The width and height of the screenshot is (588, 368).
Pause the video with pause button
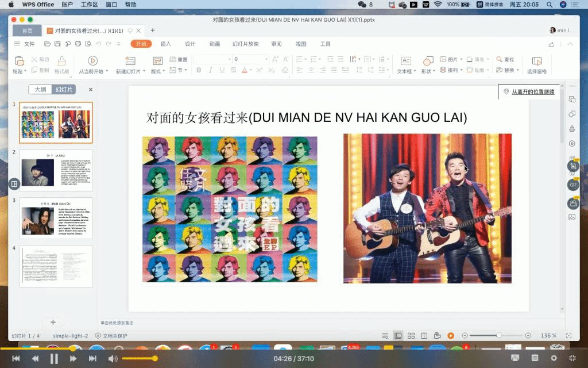point(54,359)
